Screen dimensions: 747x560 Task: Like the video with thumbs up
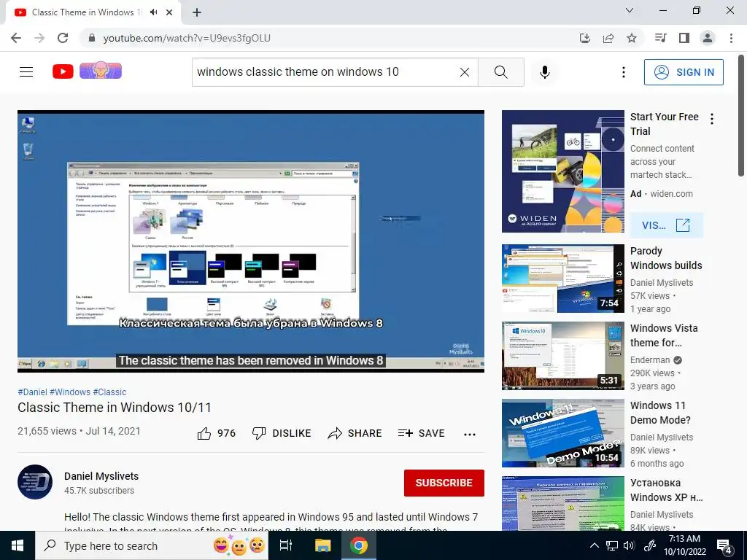pos(216,433)
